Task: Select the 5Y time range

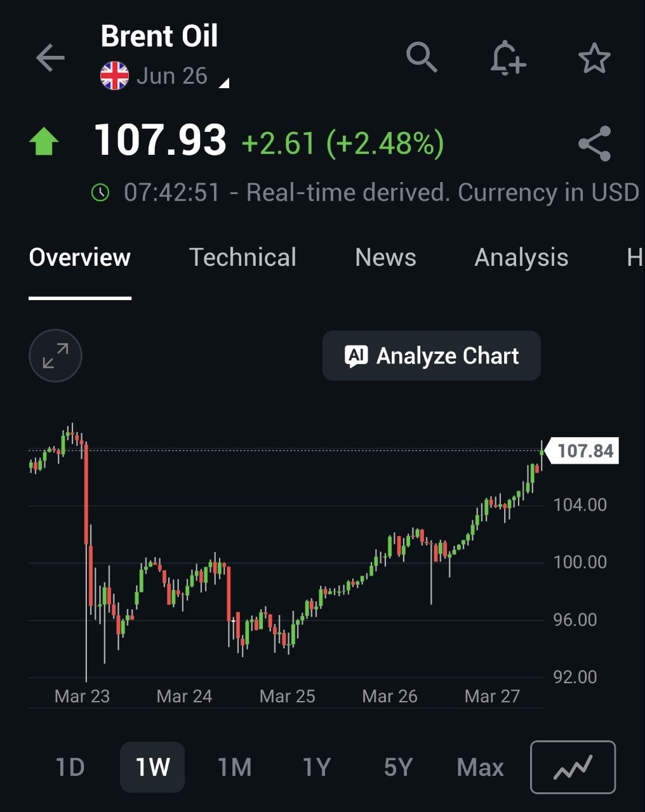Action: point(398,768)
